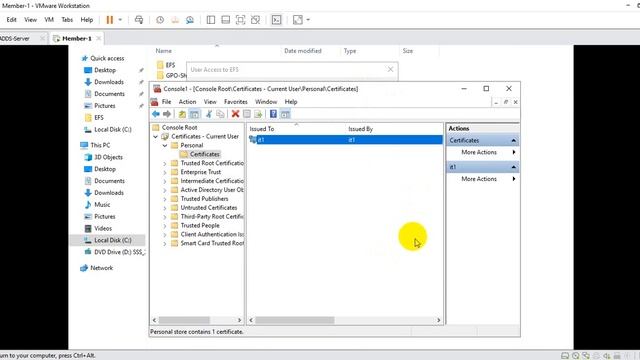Open the Favorites menu in Console1
Screen dimensions: 640x360
click(x=236, y=102)
